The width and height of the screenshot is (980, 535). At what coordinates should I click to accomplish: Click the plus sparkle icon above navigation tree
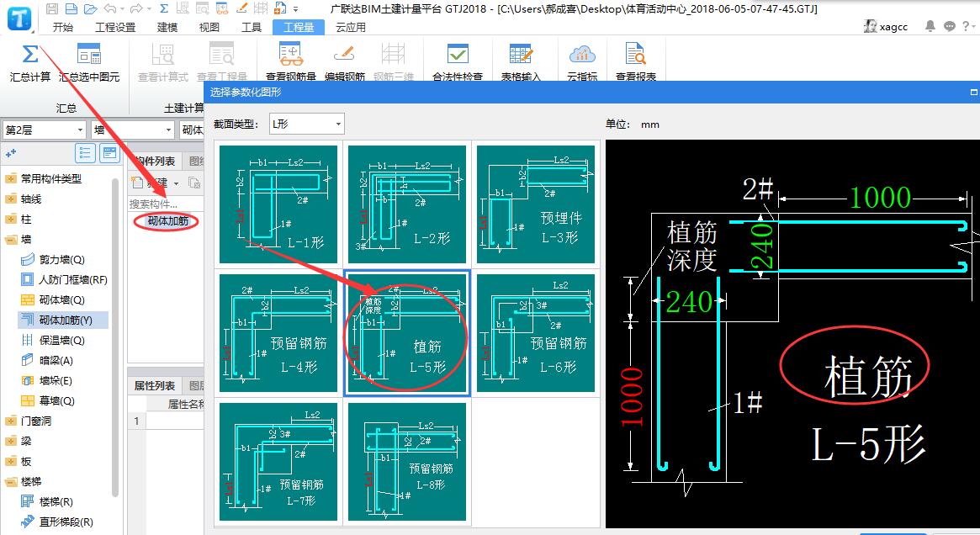[x=11, y=152]
